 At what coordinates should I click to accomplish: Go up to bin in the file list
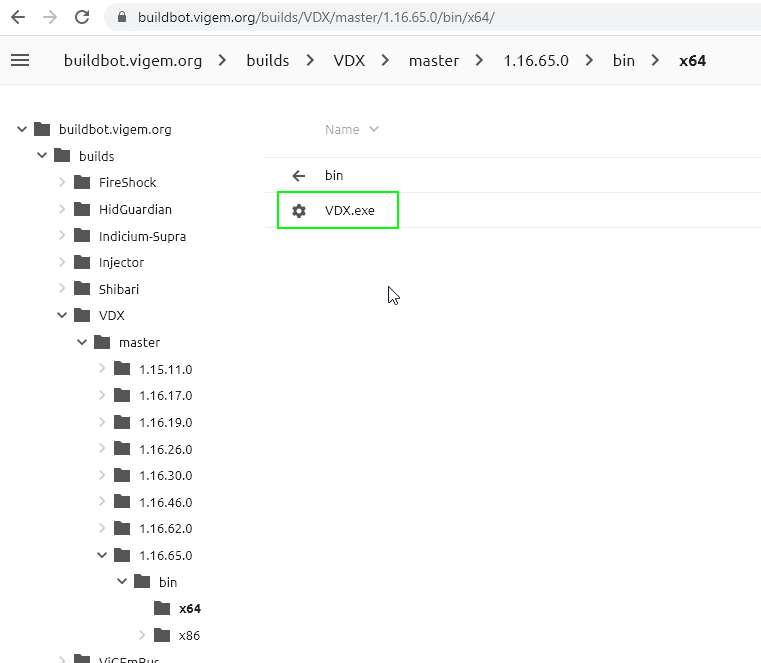334,175
